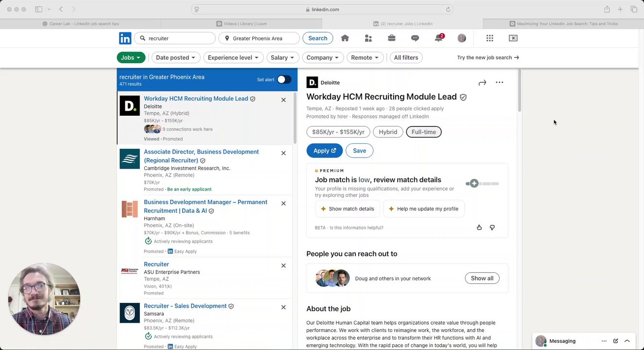Expand Salary filter
Image resolution: width=644 pixels, height=350 pixels.
pos(282,57)
